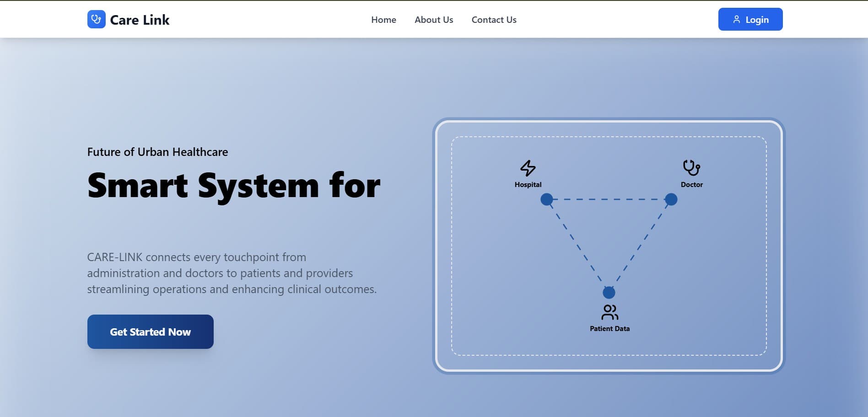Click the Hospital label in the diagram

528,185
